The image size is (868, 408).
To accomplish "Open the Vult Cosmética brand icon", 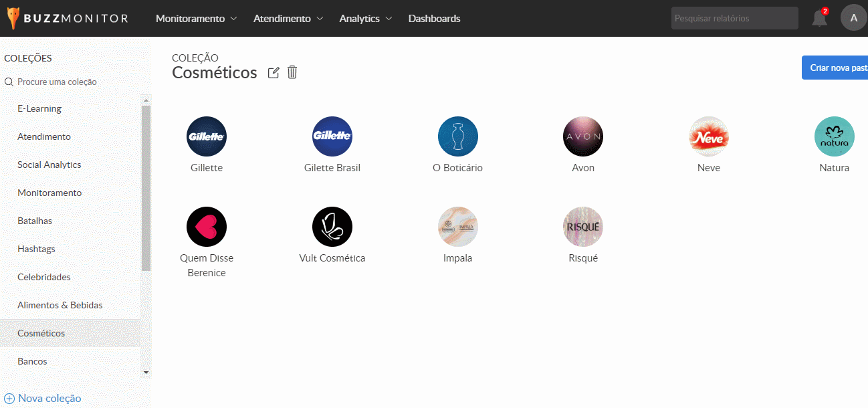I will [332, 227].
